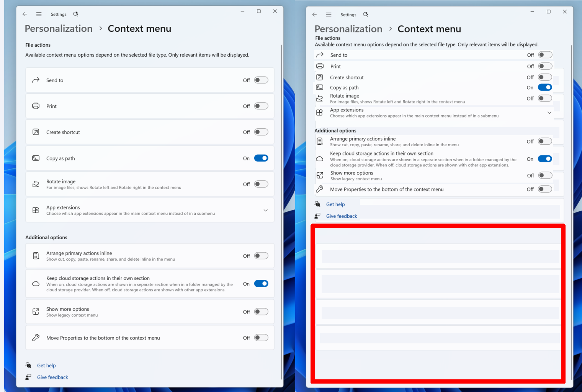Click Create shortcut icon in left window

coord(36,132)
